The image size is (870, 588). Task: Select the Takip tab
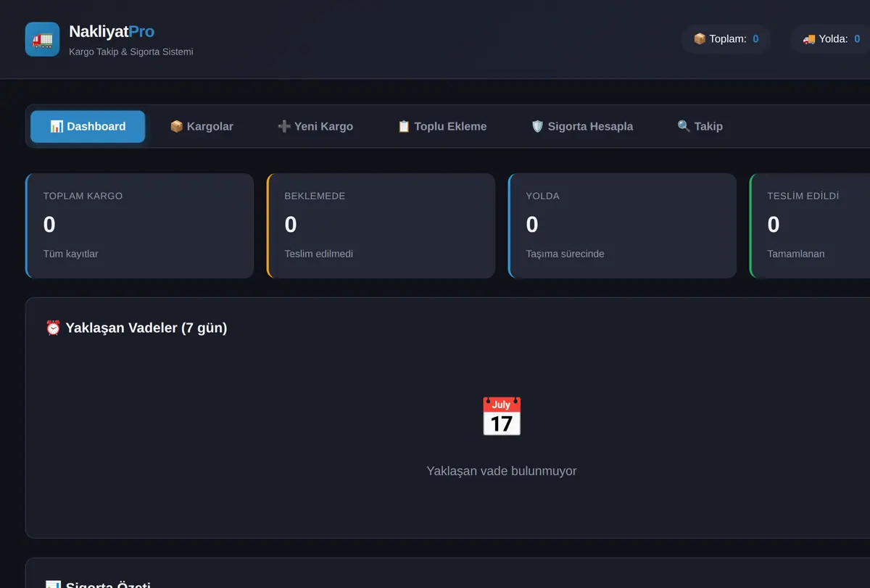pos(700,126)
